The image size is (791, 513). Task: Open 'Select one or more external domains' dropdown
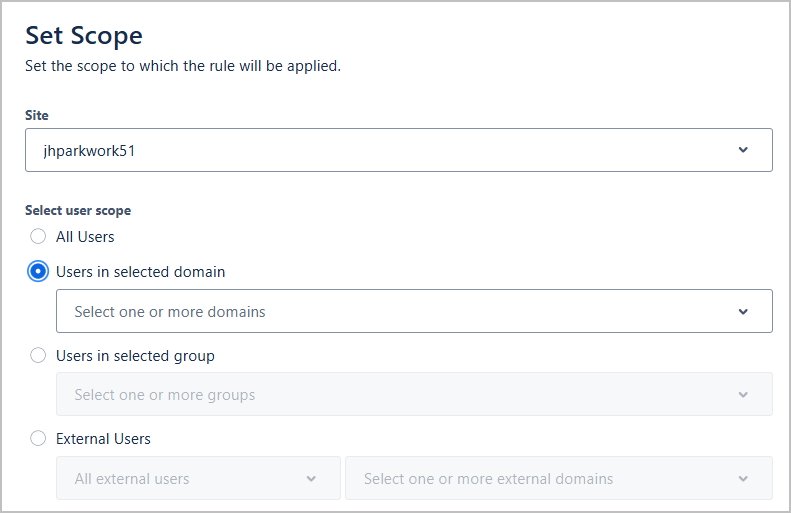tap(559, 478)
